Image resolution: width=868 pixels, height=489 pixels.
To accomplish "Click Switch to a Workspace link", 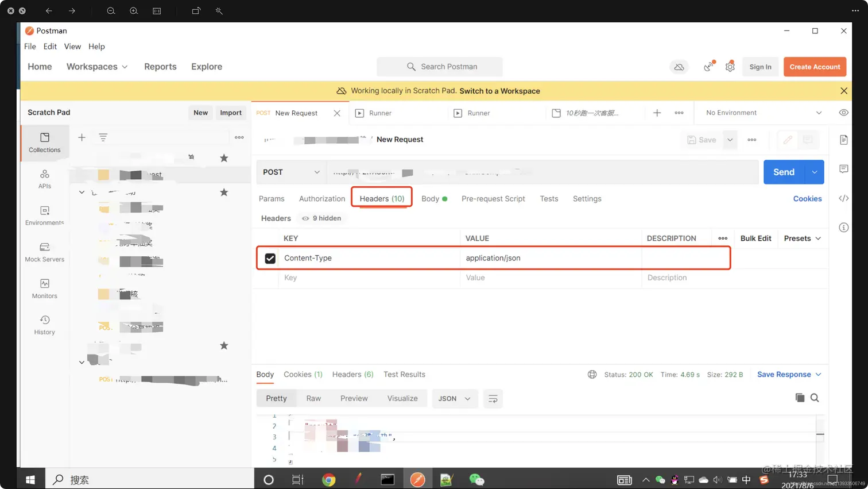I will click(499, 91).
